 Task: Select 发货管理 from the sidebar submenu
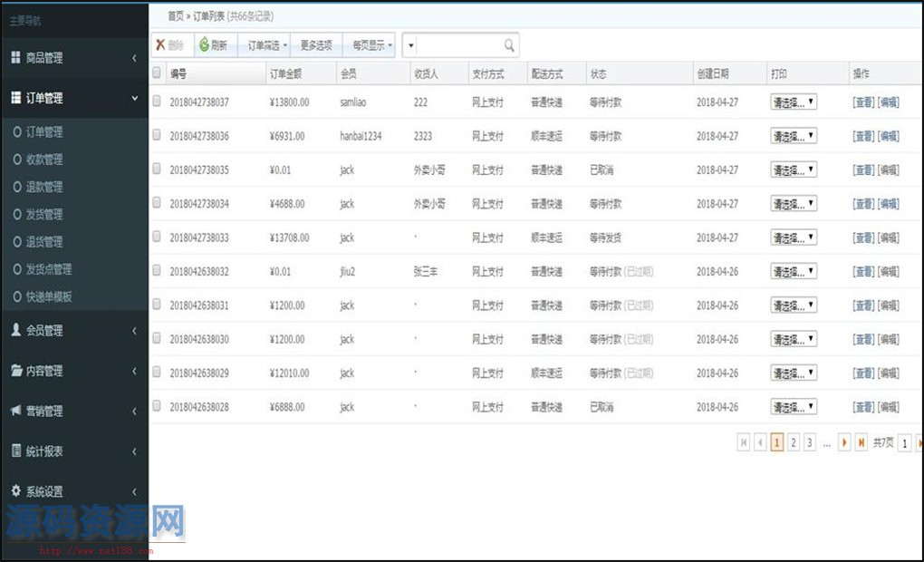click(43, 215)
